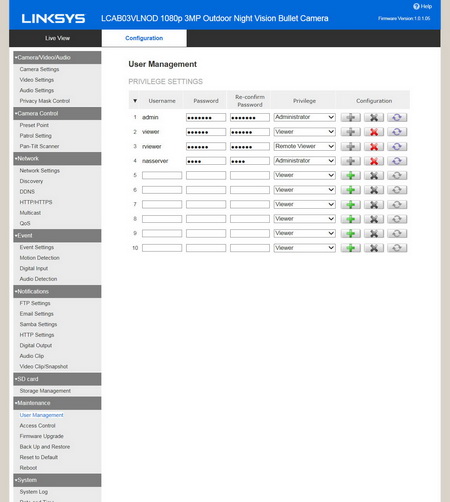Click green add icon for row 7

click(350, 204)
